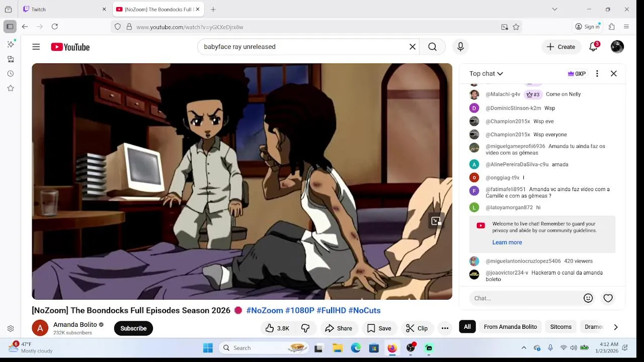Open Firefox application menu
Screen dimensions: 644x362
(626, 27)
